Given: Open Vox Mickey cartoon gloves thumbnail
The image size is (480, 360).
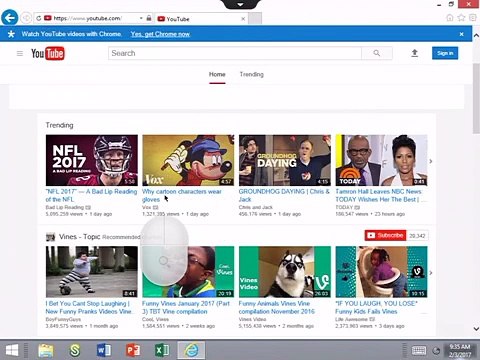Looking at the screenshot, I should pos(188,160).
